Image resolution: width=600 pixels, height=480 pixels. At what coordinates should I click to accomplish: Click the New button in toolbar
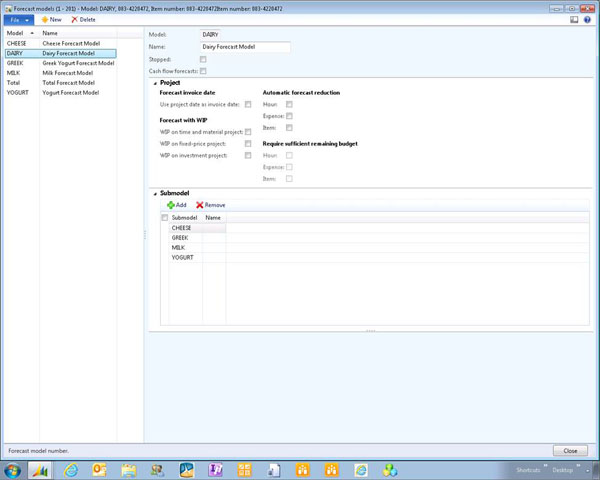tap(51, 20)
